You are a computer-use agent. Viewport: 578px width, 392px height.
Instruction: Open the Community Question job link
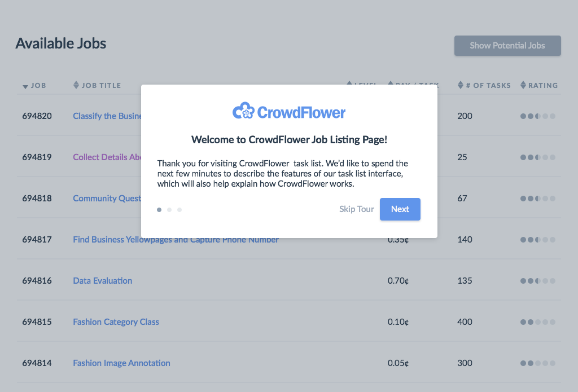pyautogui.click(x=107, y=199)
